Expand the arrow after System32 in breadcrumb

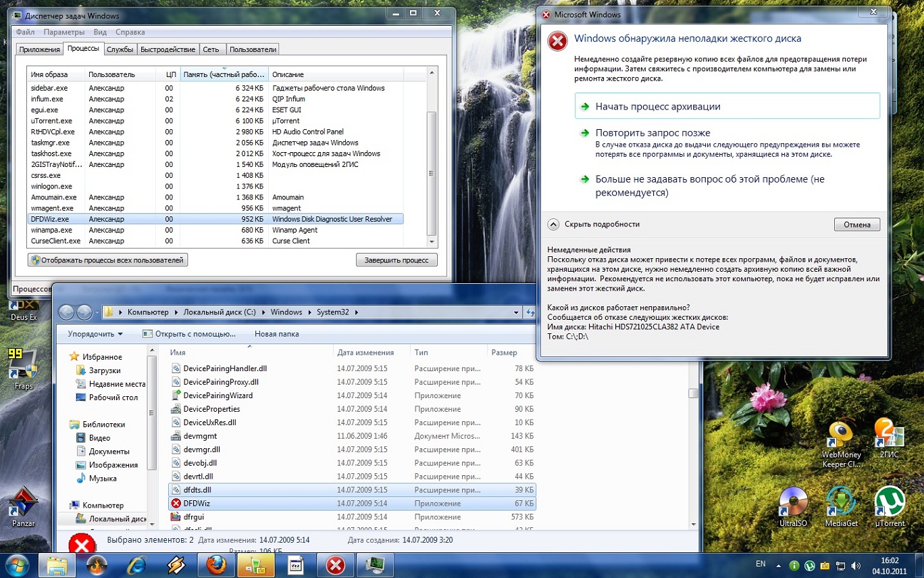tap(357, 312)
